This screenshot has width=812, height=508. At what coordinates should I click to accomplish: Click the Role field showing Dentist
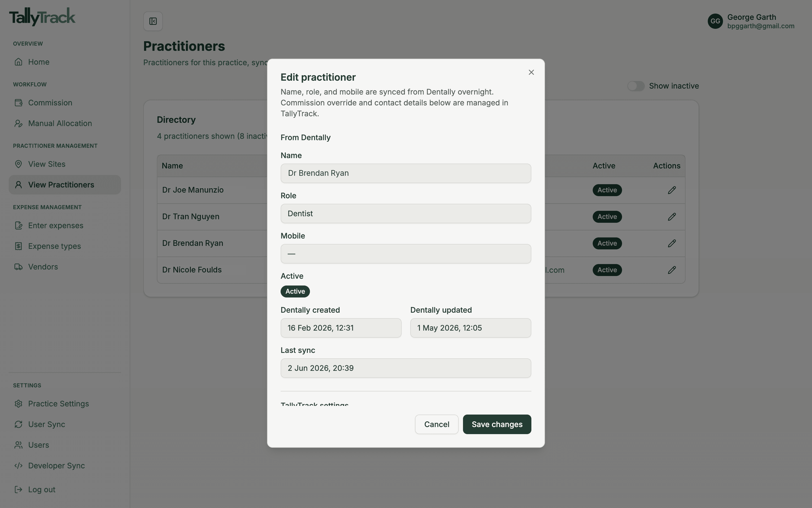(x=406, y=214)
